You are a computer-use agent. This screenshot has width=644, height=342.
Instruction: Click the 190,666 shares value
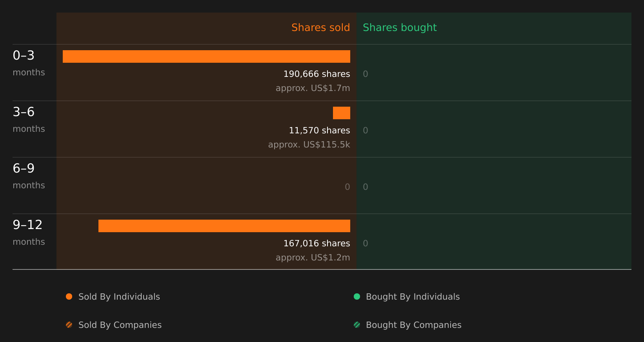317,74
